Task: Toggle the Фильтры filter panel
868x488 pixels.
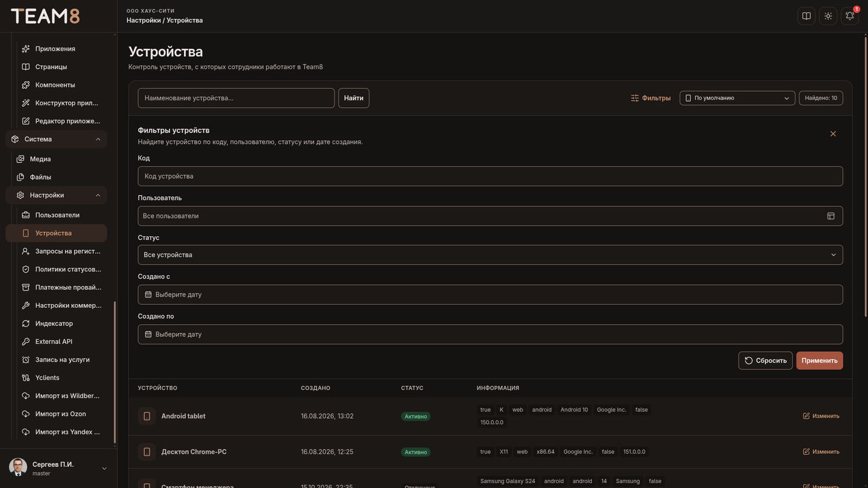Action: click(650, 98)
